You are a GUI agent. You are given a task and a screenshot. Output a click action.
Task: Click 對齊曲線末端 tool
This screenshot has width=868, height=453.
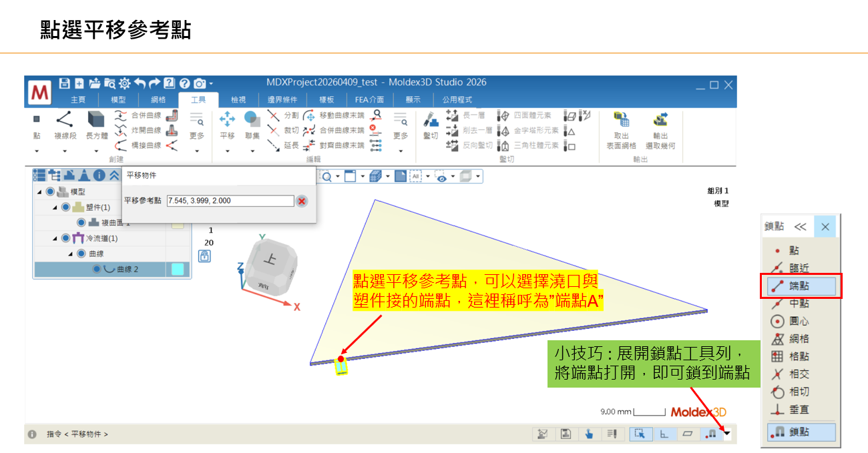click(334, 145)
